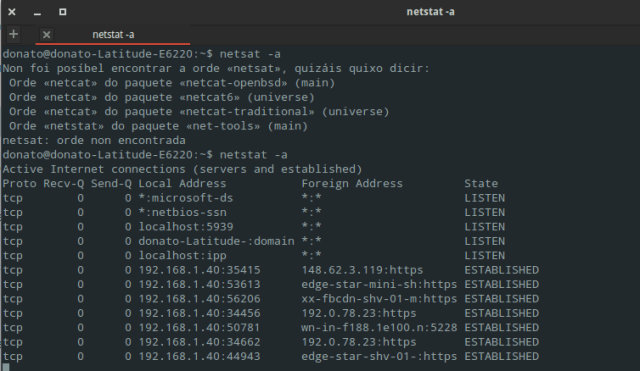
Task: Click the mistyped command netsat -a
Action: [x=250, y=54]
